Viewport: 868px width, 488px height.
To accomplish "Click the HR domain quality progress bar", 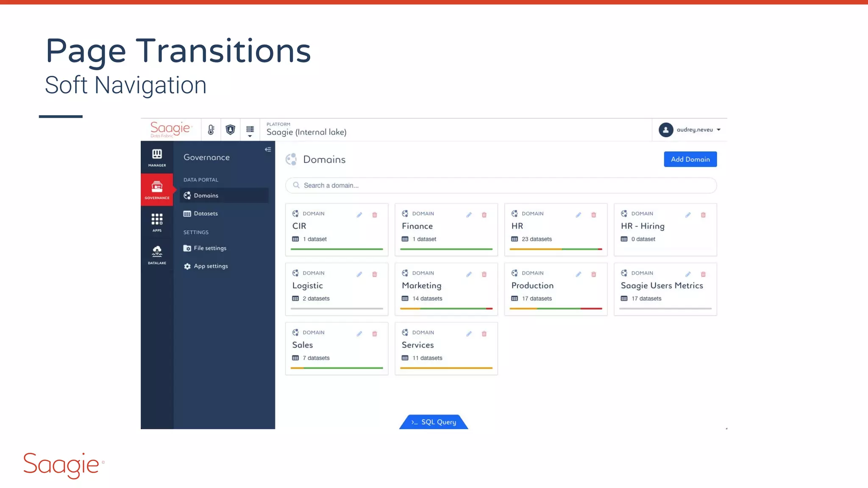I will [556, 249].
